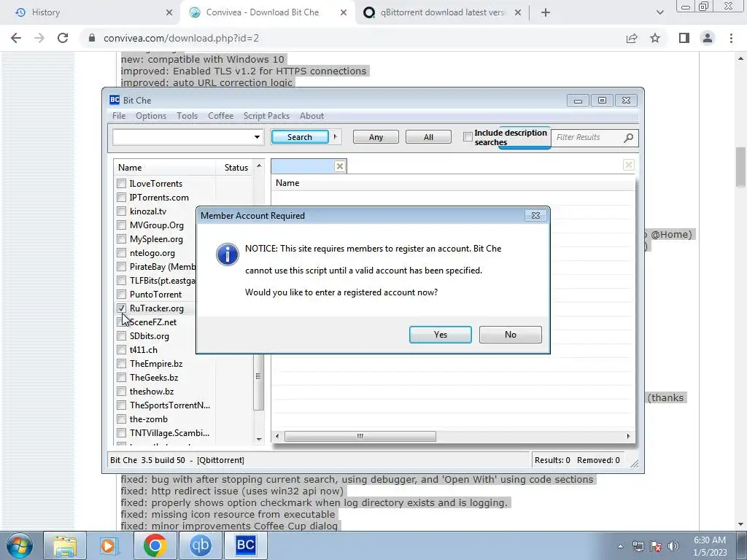Click the results horizontal scrollbar thumb
This screenshot has height=560, width=747.
[x=360, y=436]
